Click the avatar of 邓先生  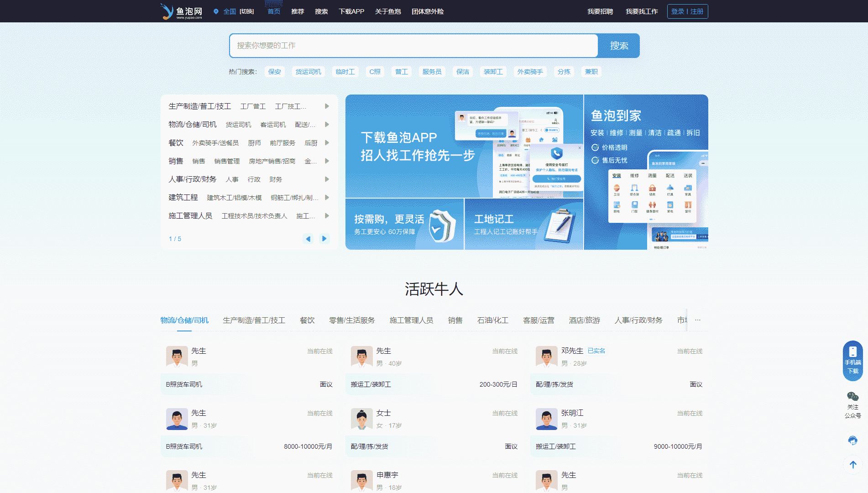(547, 357)
